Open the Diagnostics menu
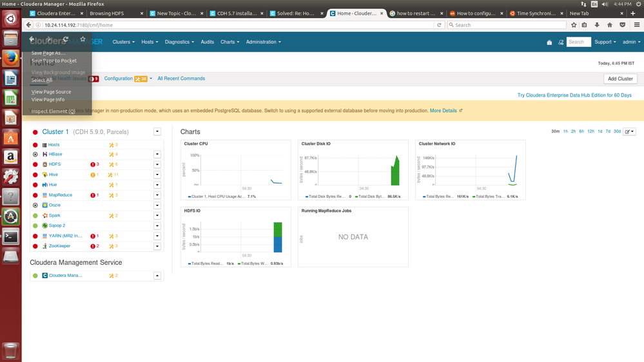644x362 pixels. coord(179,42)
